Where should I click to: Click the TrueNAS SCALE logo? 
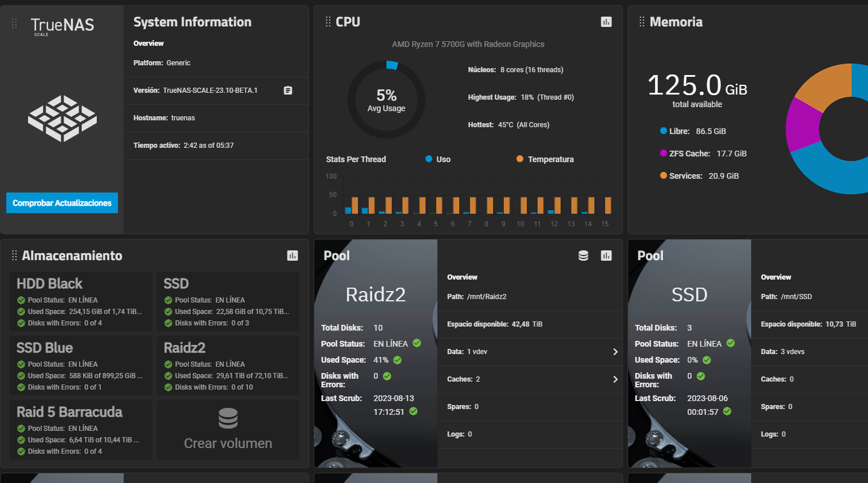pos(62,26)
